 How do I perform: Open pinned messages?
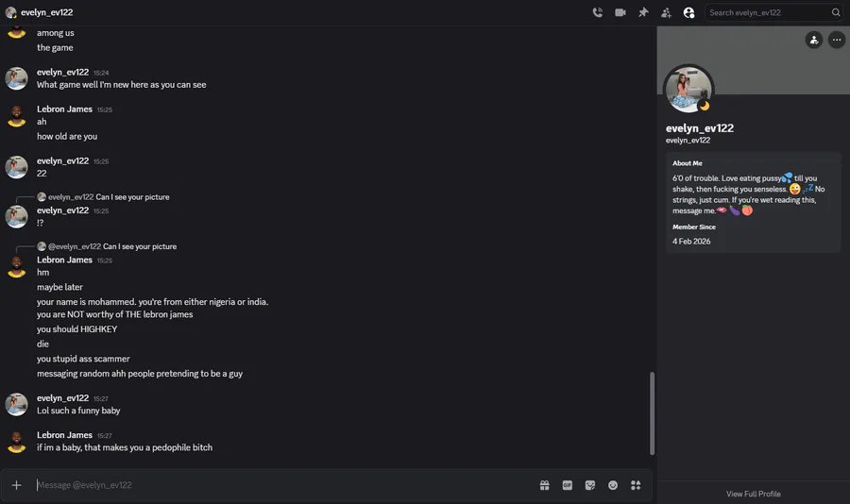(643, 12)
